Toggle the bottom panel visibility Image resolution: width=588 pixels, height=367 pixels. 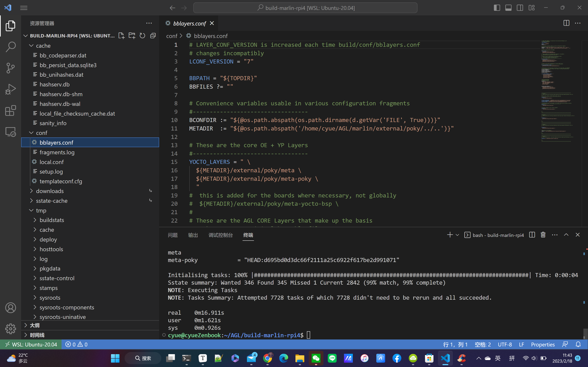pyautogui.click(x=508, y=8)
